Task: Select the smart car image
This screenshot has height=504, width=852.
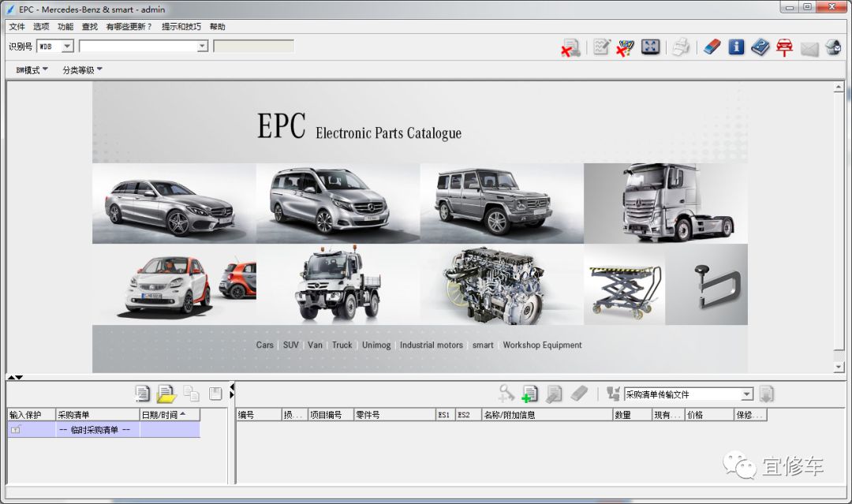Action: point(174,285)
